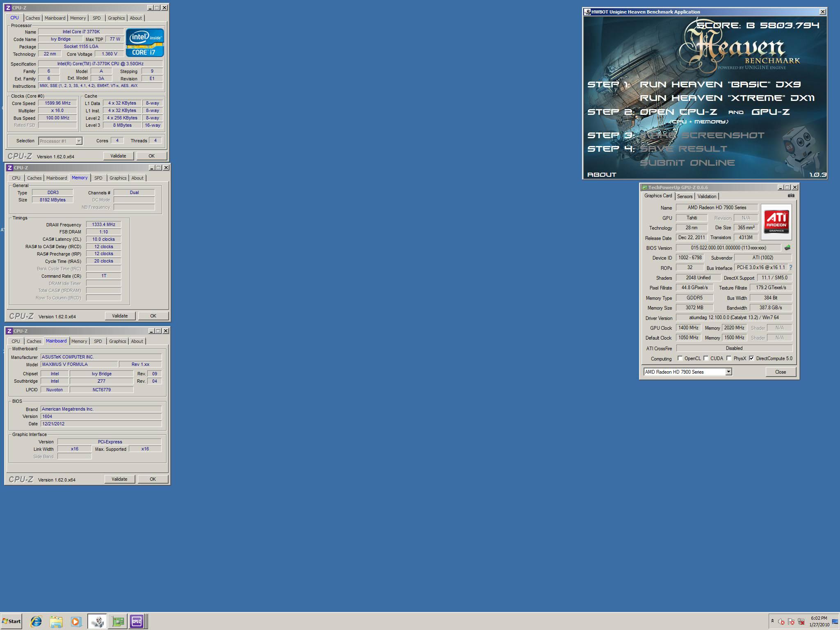Screen dimensions: 840x630
Task: Click the BIOS Version field in GPU-Z
Action: (x=728, y=248)
